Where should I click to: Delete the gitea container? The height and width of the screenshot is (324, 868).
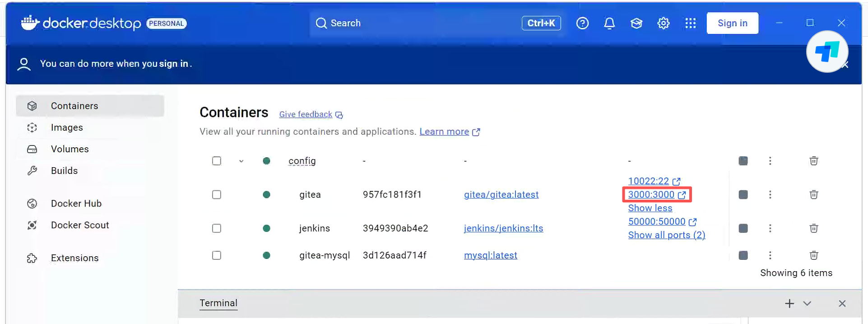[x=814, y=195]
